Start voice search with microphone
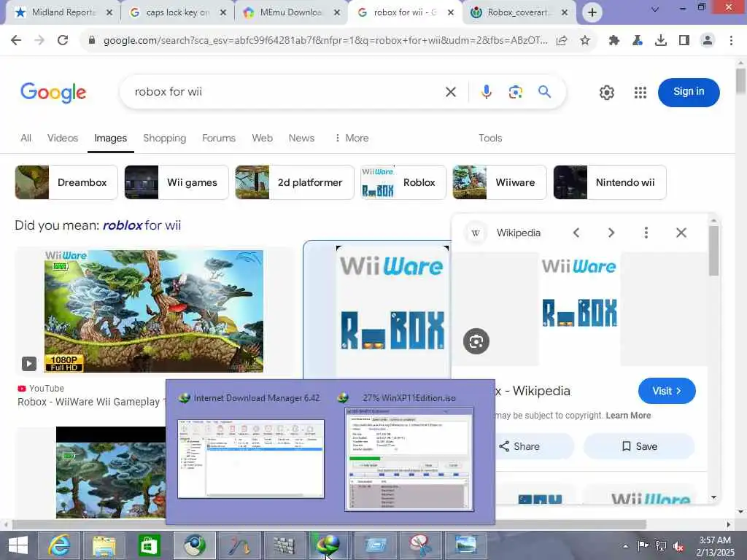747x560 pixels. [x=486, y=92]
